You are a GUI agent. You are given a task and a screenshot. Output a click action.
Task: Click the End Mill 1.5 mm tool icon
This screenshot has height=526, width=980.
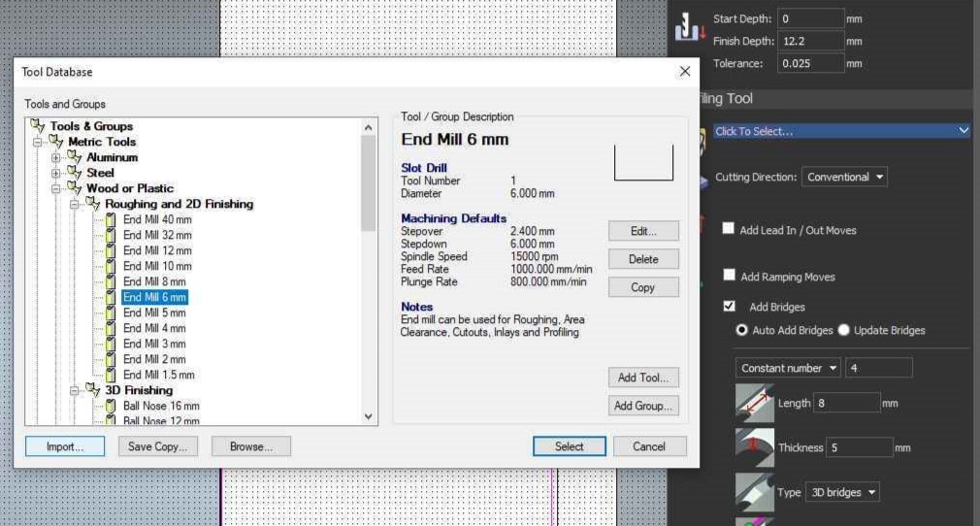(x=111, y=376)
